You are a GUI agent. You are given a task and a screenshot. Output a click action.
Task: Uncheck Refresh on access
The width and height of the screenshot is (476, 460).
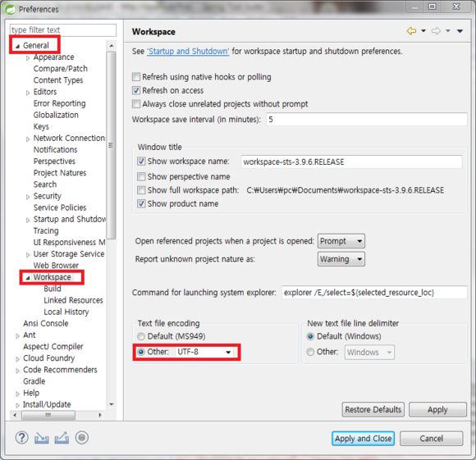136,90
